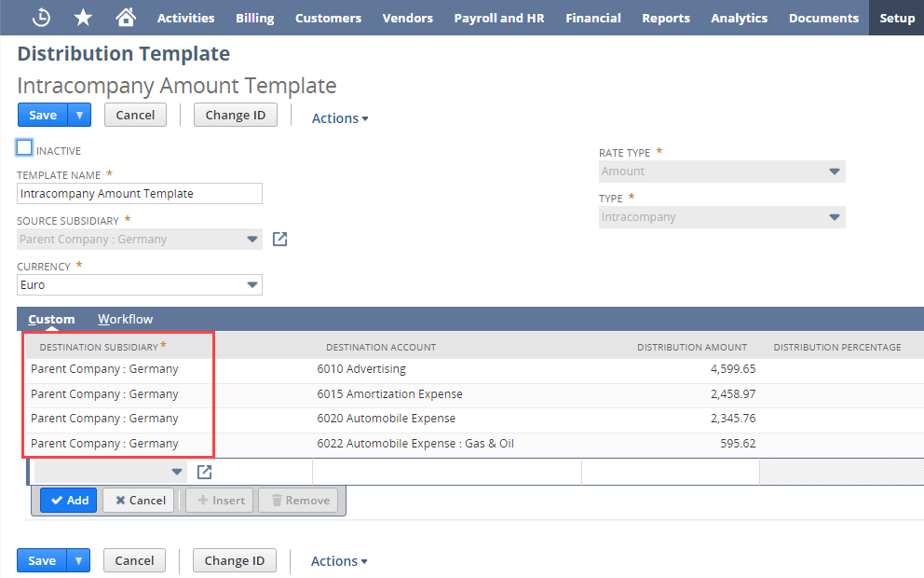Open the Financial menu

(x=593, y=18)
